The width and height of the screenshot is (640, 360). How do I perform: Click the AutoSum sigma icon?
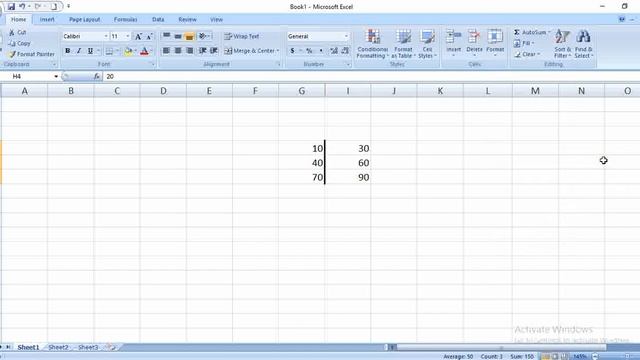(517, 32)
